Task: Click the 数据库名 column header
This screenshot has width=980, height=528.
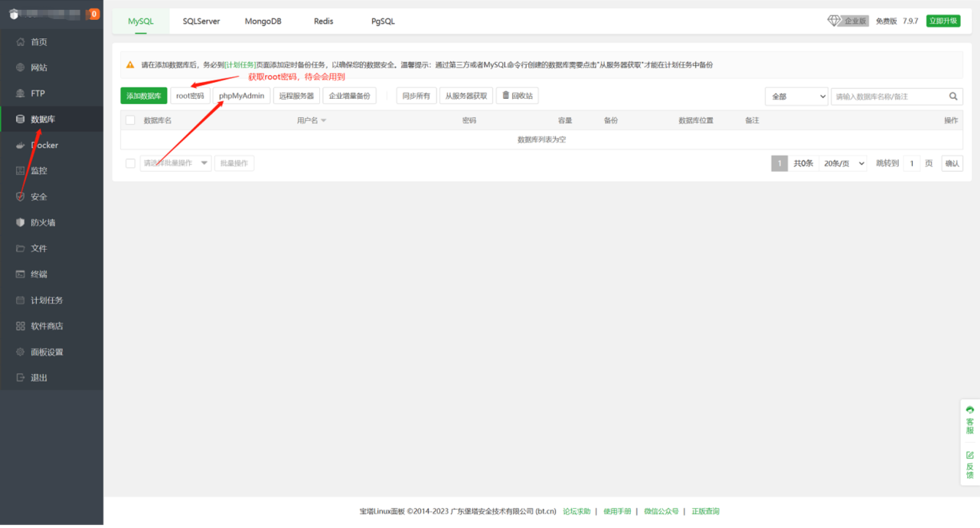Action: [158, 121]
